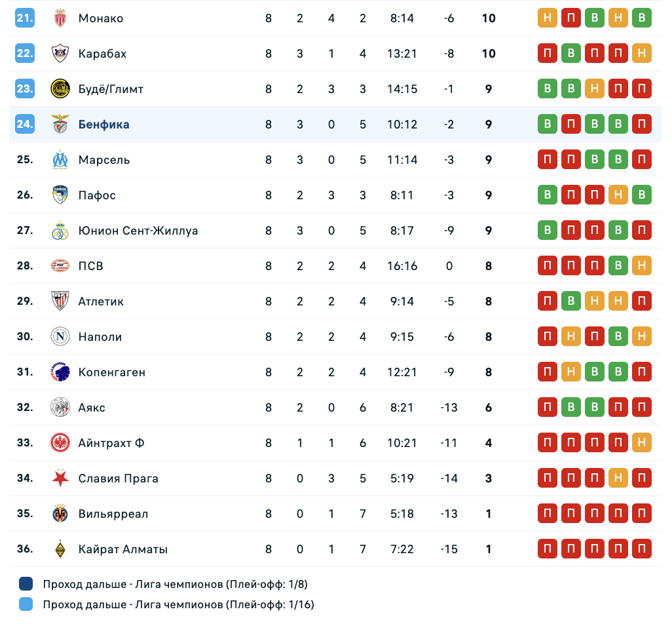Click the Bodø/Glimt yellow crest
672x624 pixels.
click(x=60, y=89)
